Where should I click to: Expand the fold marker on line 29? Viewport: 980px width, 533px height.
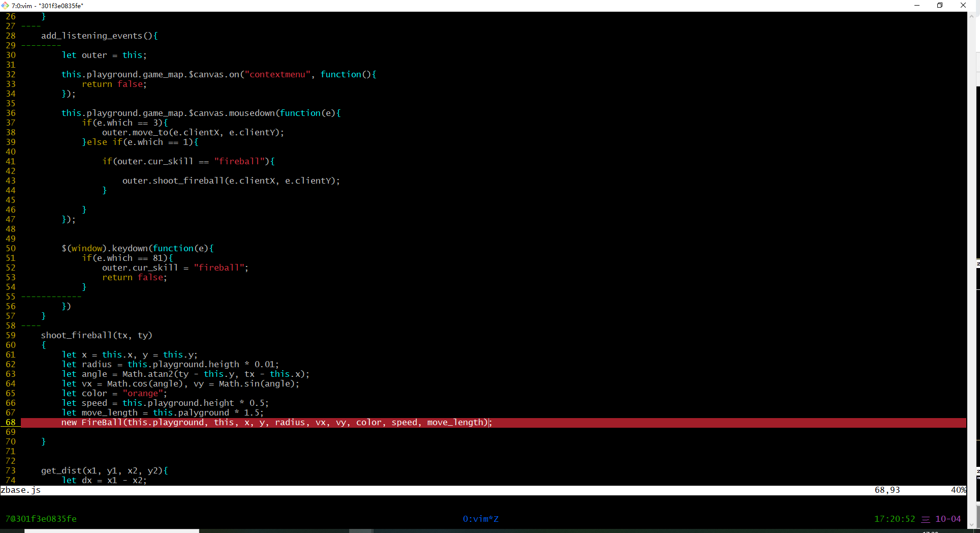tap(41, 46)
